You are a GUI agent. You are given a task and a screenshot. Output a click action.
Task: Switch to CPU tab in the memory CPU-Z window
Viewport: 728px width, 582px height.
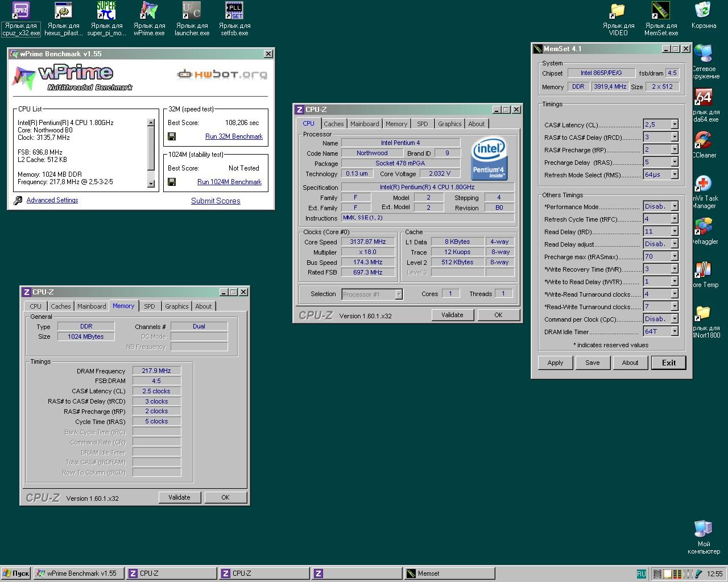pyautogui.click(x=35, y=306)
